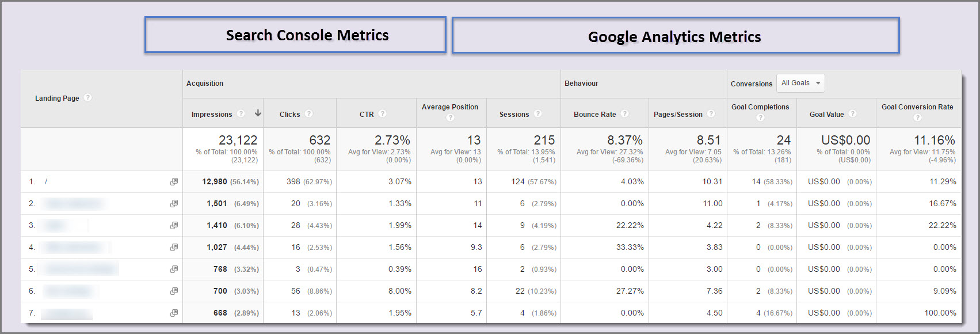This screenshot has width=980, height=334.
Task: Open the blurred landing page in row 2
Action: click(73, 204)
